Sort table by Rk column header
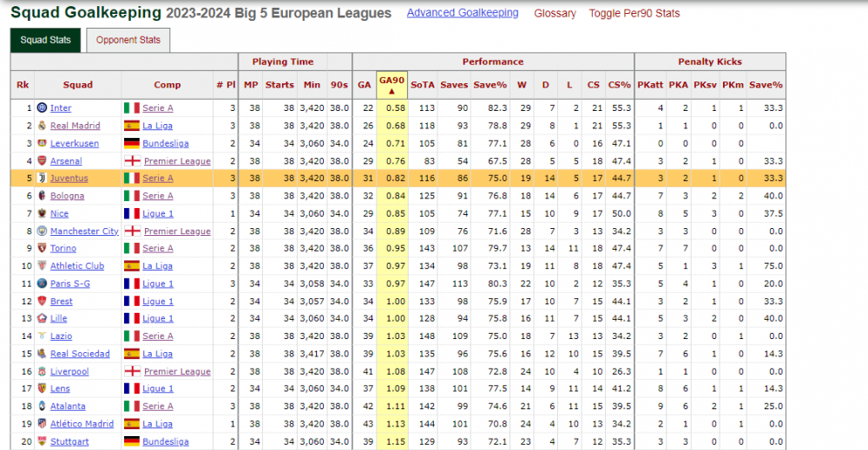The width and height of the screenshot is (868, 450). pos(23,85)
